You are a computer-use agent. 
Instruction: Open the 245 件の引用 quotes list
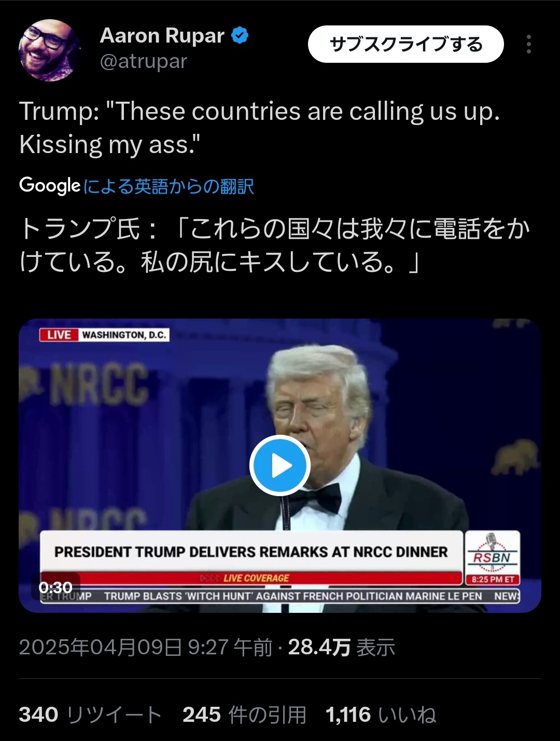245,715
